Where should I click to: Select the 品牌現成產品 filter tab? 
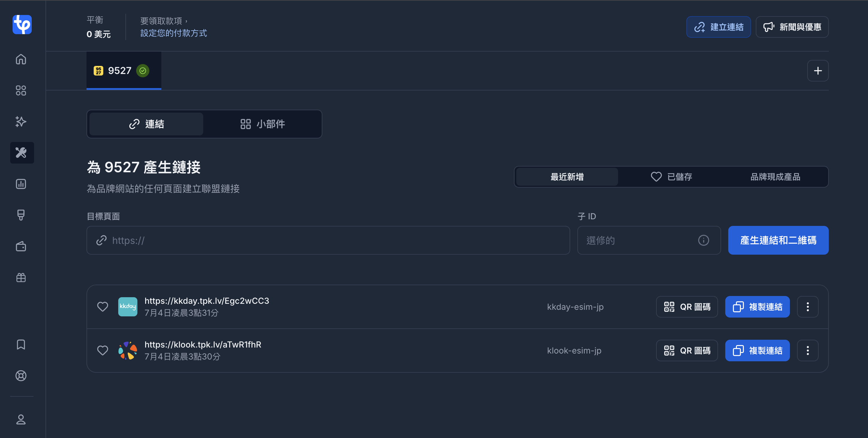click(775, 177)
